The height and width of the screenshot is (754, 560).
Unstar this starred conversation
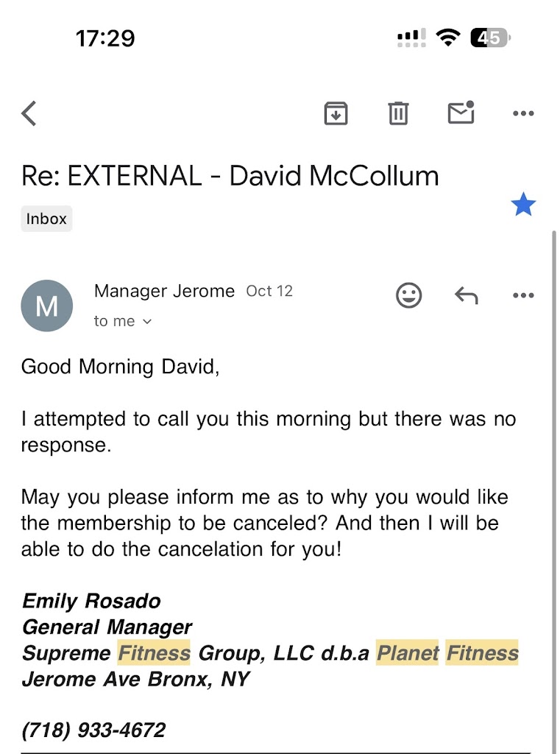pyautogui.click(x=523, y=205)
